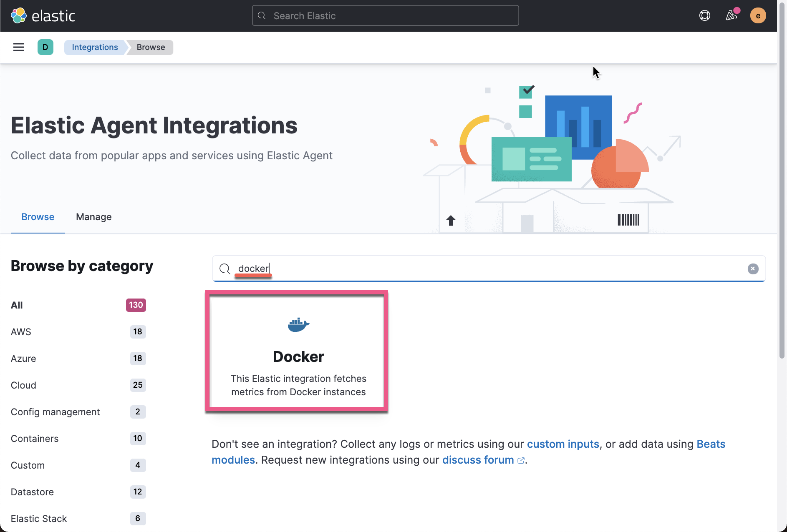787x532 pixels.
Task: Open the custom inputs link
Action: coord(563,444)
